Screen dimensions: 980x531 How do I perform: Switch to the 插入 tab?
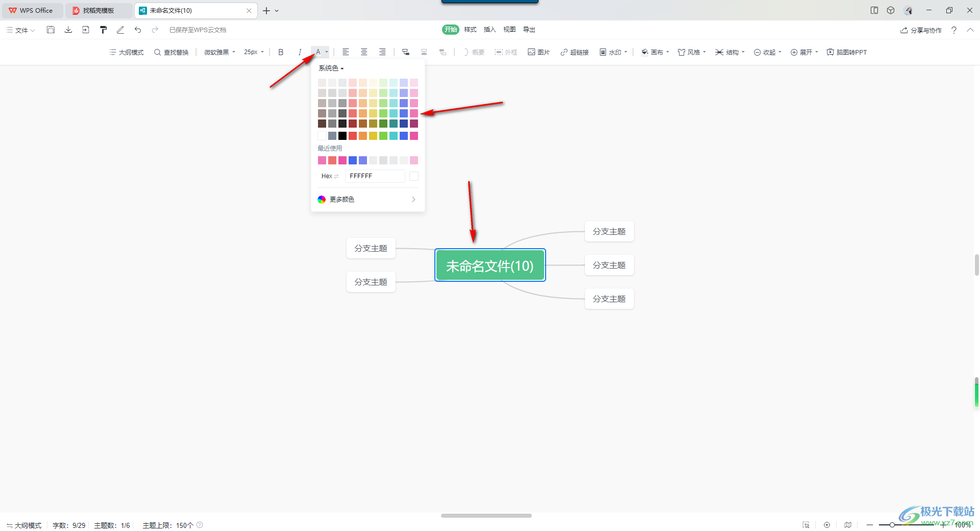pyautogui.click(x=489, y=30)
